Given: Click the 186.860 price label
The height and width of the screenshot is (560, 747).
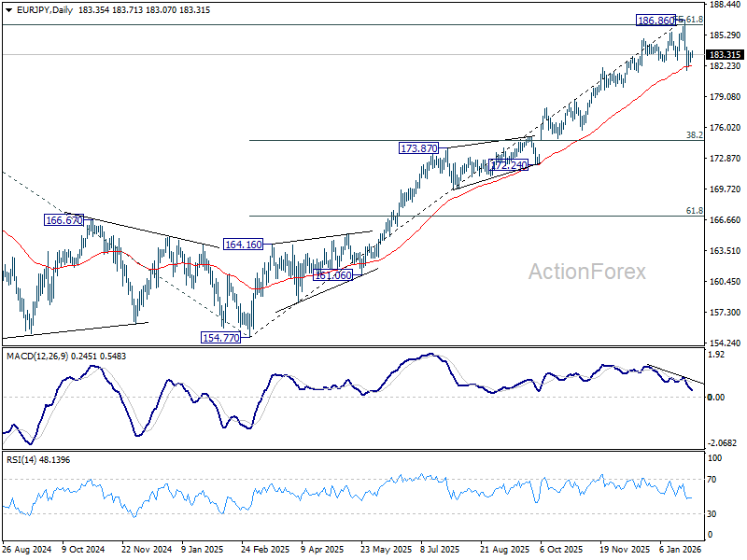Looking at the screenshot, I should [656, 20].
